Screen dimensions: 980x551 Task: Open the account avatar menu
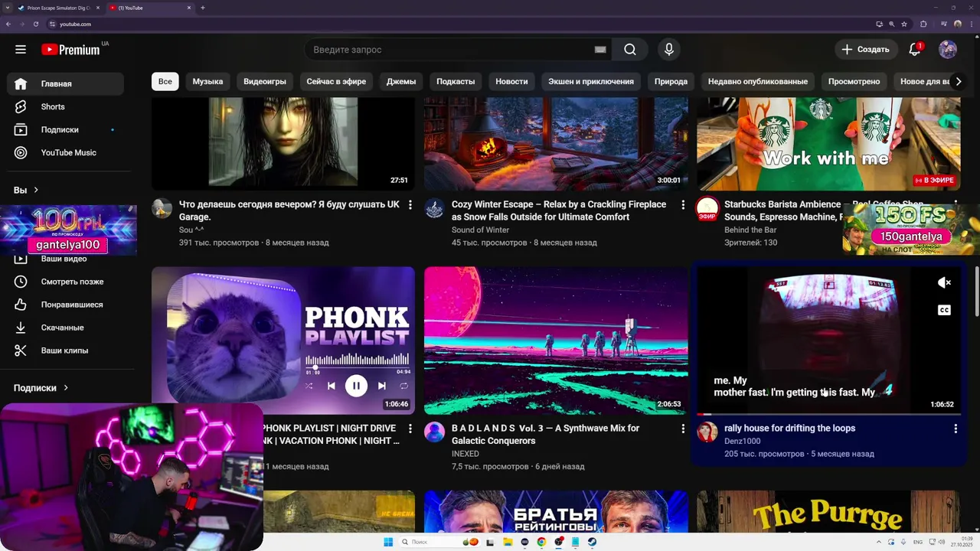[948, 50]
